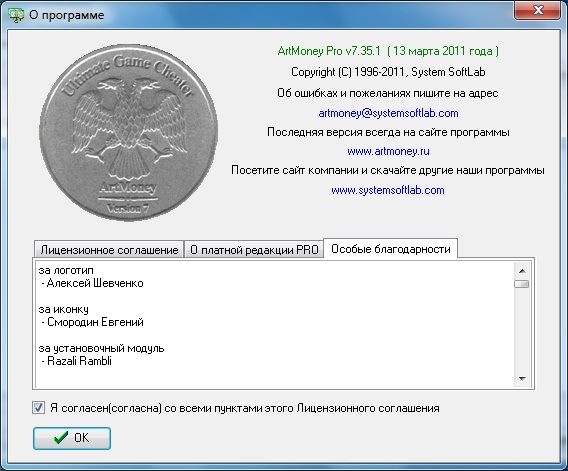
Task: Click the ArtMoney coin logo image
Action: 129,133
